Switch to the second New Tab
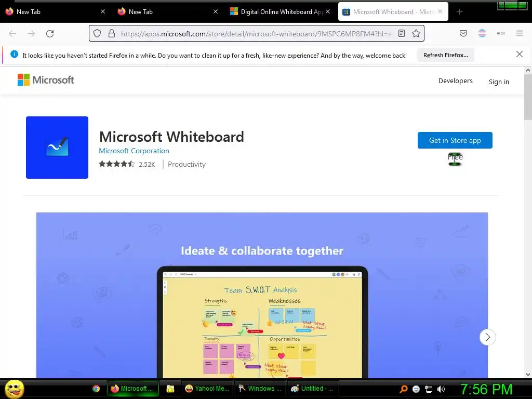532x399 pixels. click(168, 11)
